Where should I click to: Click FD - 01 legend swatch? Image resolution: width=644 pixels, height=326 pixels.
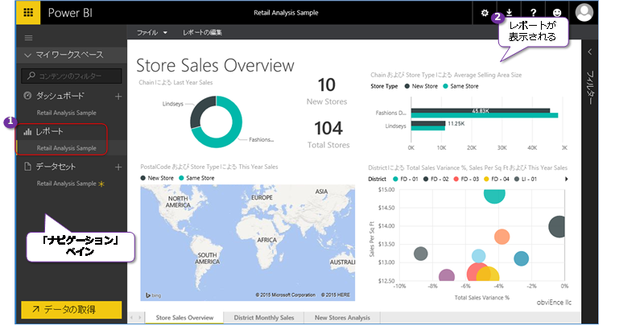(395, 179)
